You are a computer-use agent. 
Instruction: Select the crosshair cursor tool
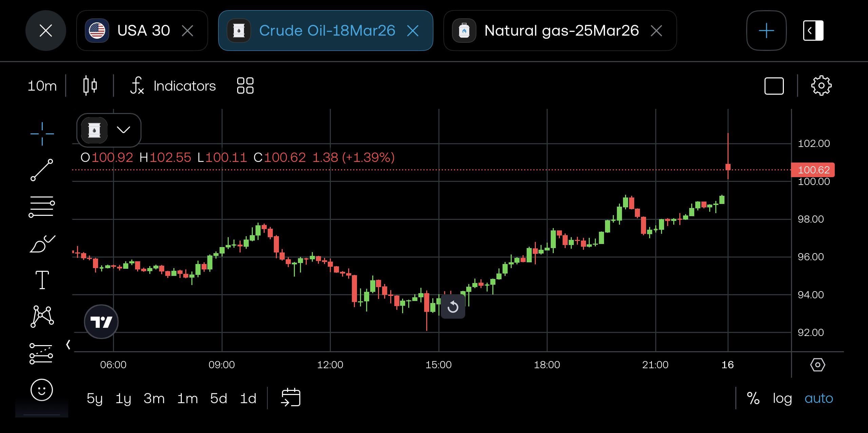coord(42,134)
